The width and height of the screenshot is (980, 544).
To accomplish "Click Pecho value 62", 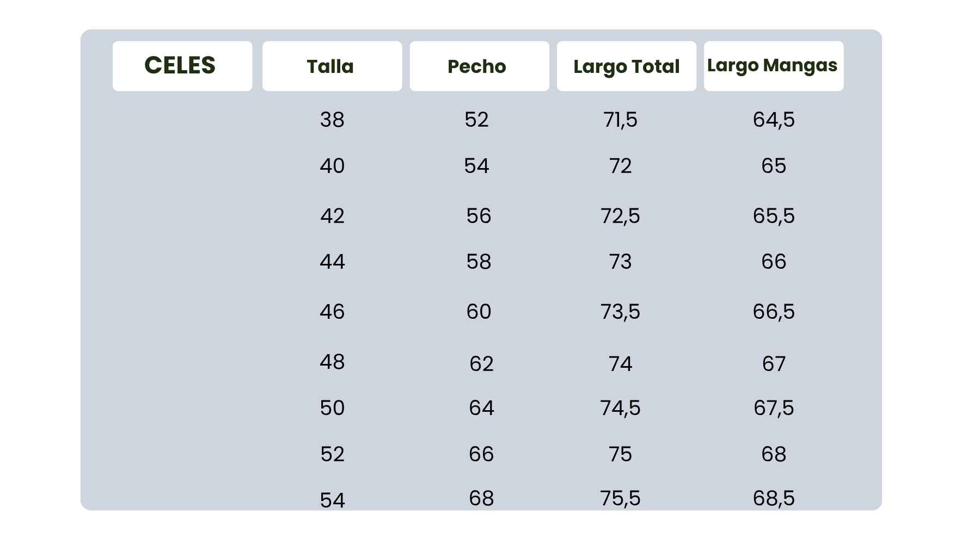I will 481,364.
